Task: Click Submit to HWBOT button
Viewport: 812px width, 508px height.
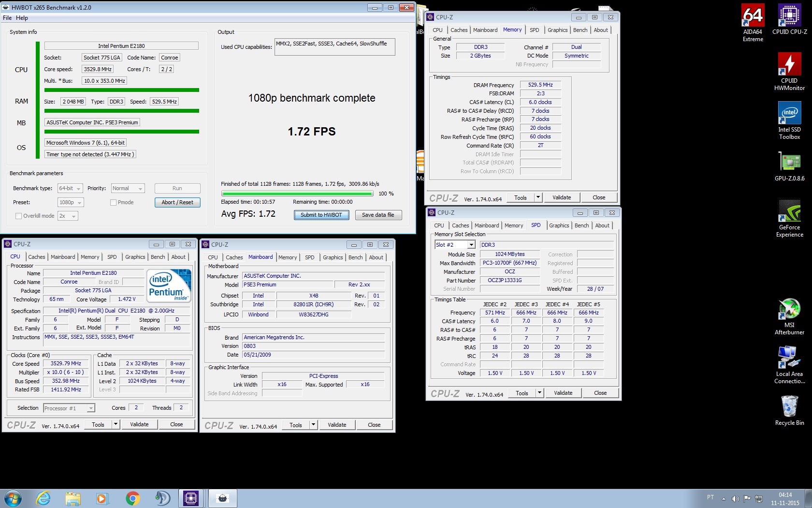Action: coord(321,215)
